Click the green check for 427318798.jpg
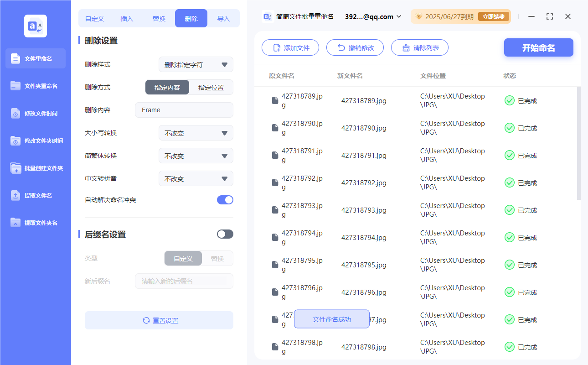This screenshot has height=365, width=588. (x=510, y=347)
